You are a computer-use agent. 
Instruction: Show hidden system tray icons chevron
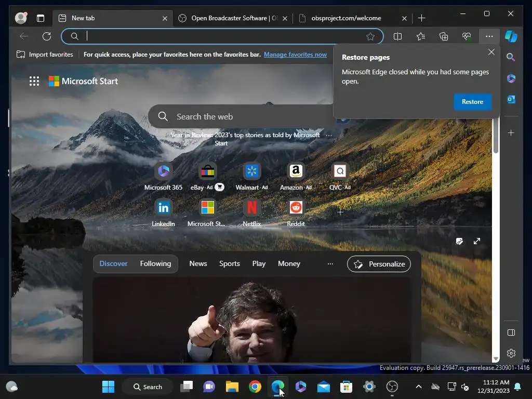(x=419, y=387)
